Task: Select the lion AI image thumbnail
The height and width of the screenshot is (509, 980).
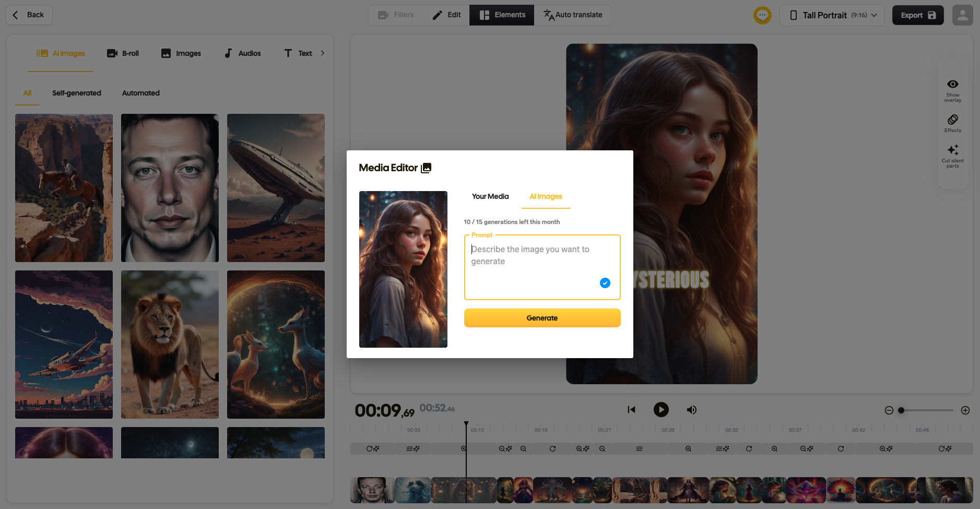Action: [170, 345]
